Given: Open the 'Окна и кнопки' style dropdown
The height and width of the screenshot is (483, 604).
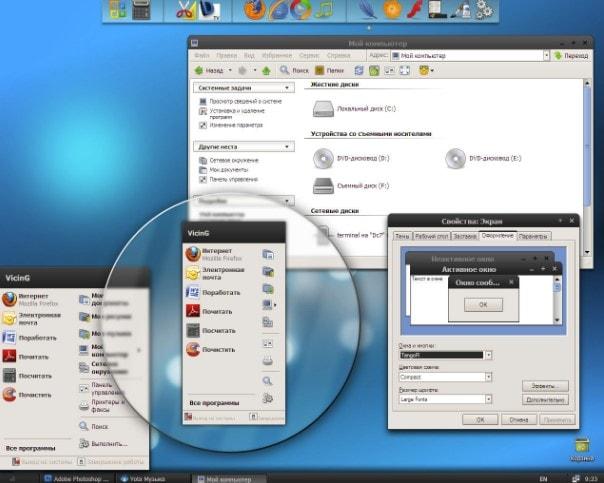Looking at the screenshot, I should (x=488, y=355).
